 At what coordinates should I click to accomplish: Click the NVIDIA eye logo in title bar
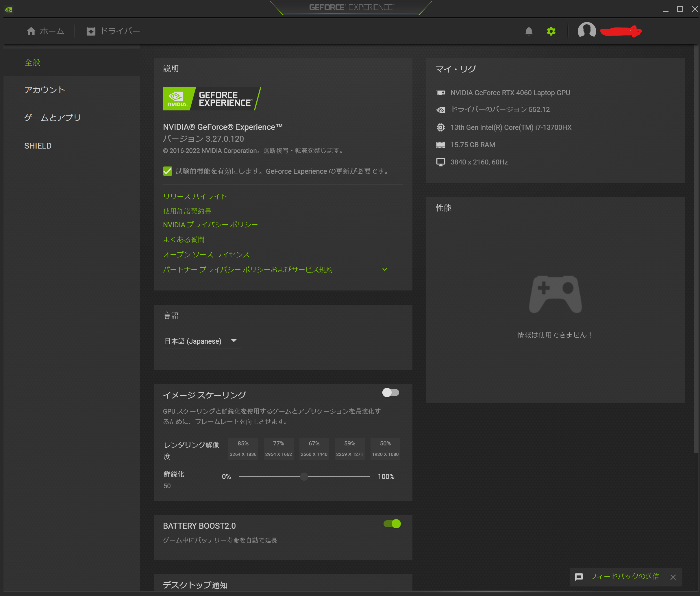coord(8,10)
